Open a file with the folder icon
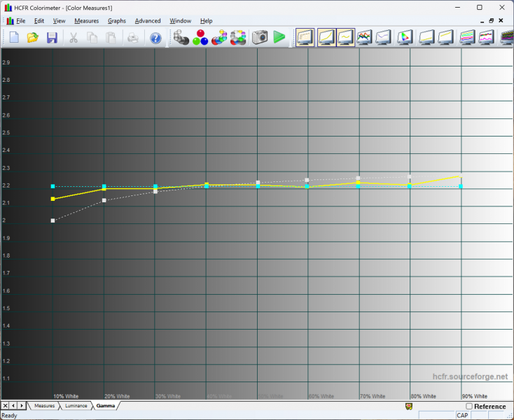 click(32, 38)
